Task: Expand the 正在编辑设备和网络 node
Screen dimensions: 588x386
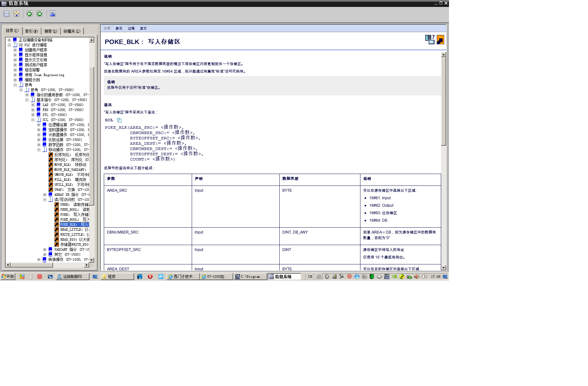Action: pos(9,40)
